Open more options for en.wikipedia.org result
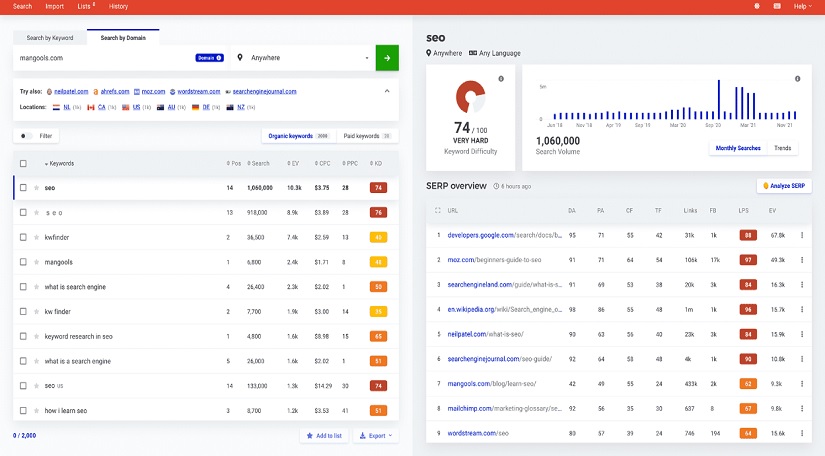This screenshot has width=825, height=456. point(802,309)
